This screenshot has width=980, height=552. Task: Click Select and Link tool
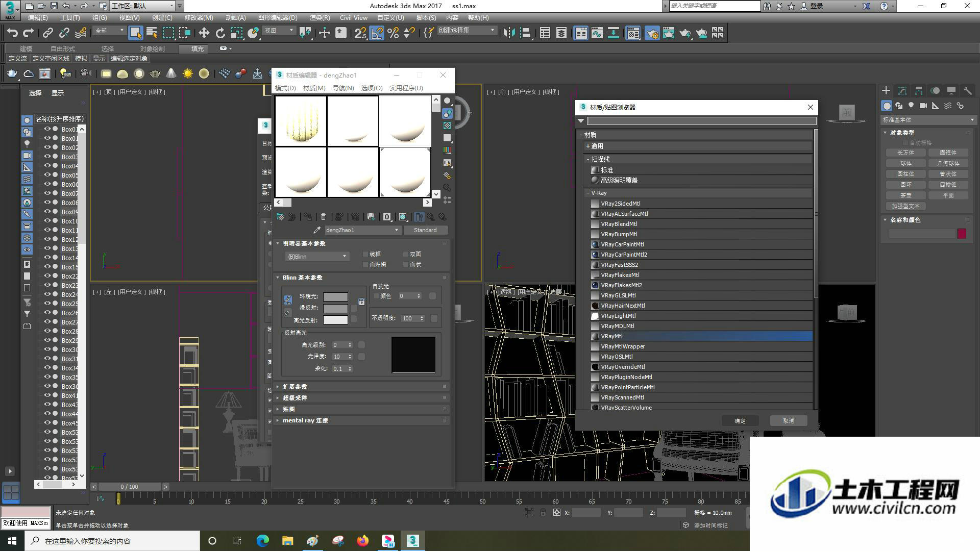(47, 33)
